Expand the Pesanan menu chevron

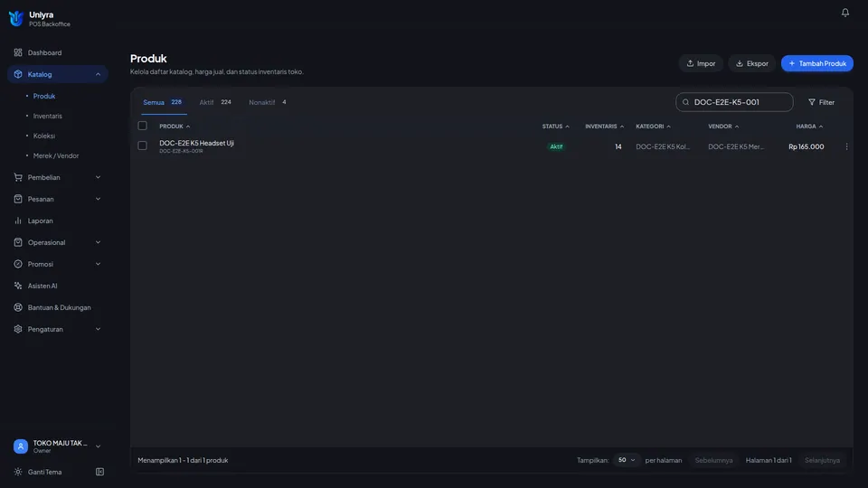tap(98, 199)
